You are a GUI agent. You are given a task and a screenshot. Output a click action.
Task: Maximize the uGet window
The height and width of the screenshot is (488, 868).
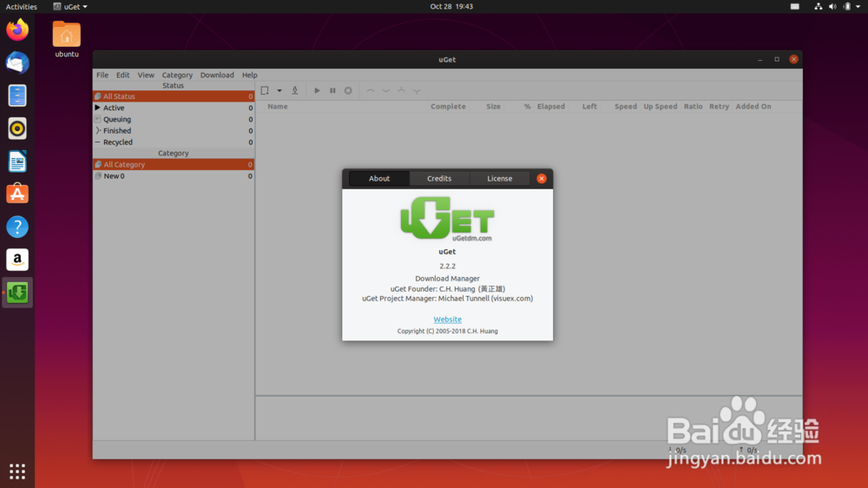point(777,59)
